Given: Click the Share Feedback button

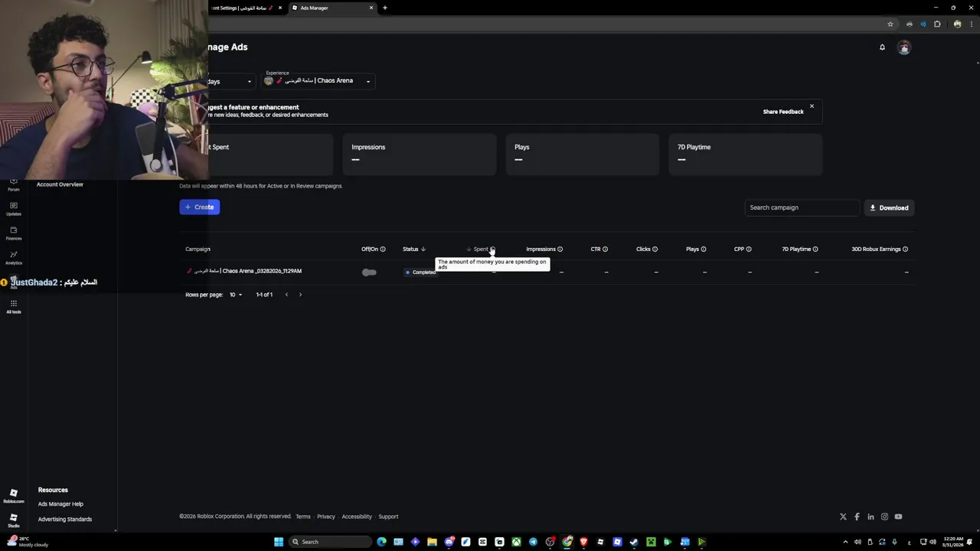Looking at the screenshot, I should coord(783,112).
